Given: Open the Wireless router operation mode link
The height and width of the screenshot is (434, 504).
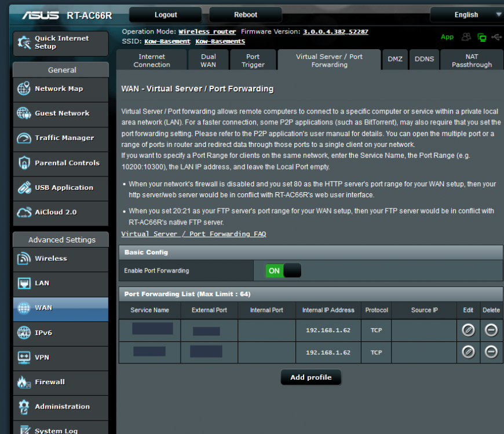Looking at the screenshot, I should pos(207,31).
